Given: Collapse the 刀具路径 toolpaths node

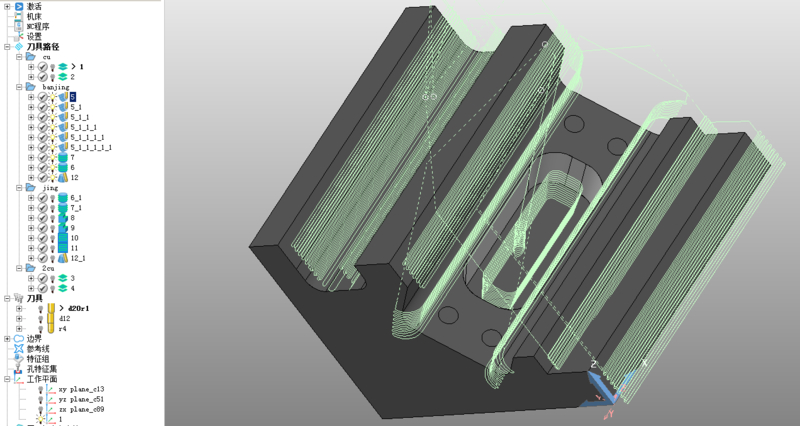Looking at the screenshot, I should click(x=7, y=46).
